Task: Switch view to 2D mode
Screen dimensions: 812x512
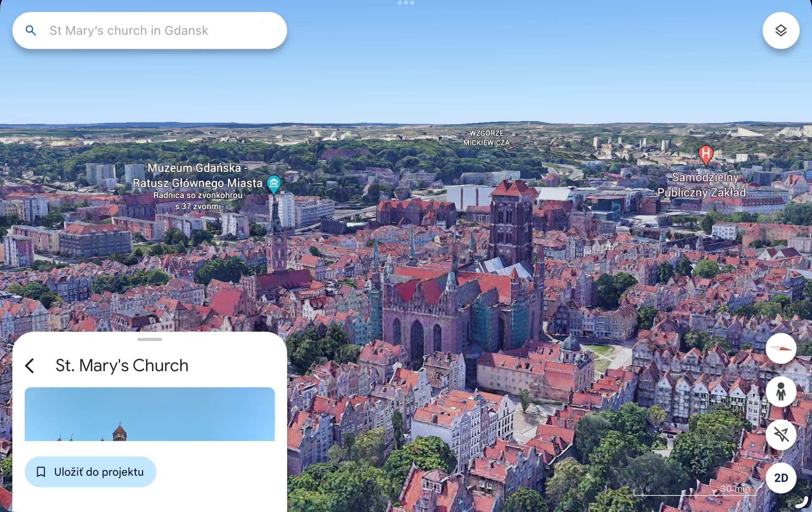Action: 781,478
